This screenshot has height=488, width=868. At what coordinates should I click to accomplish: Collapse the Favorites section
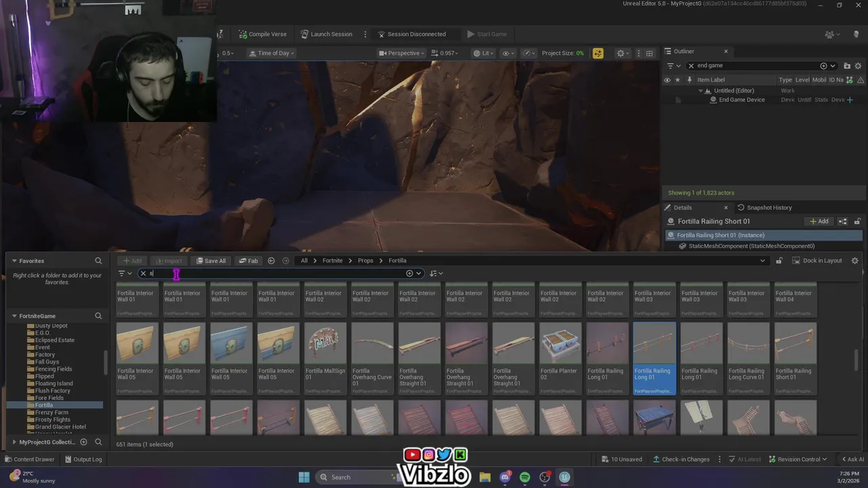point(14,261)
